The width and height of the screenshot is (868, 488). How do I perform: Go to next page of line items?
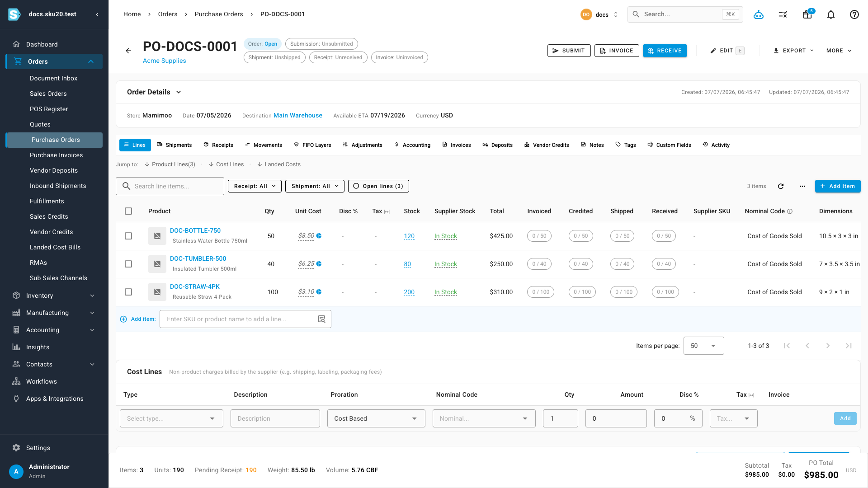pyautogui.click(x=828, y=346)
